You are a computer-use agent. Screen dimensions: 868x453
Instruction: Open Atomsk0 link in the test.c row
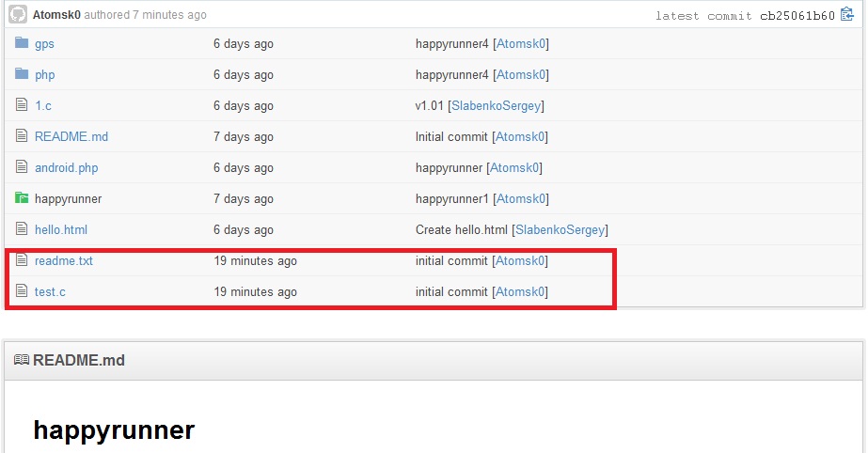click(x=520, y=291)
